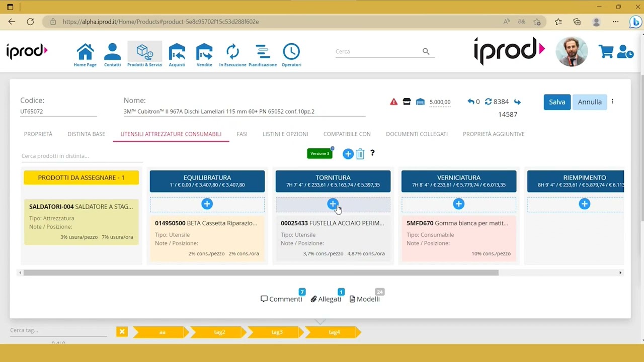Click the Nome field with 3M Cubitron
644x362 pixels.
[245, 111]
